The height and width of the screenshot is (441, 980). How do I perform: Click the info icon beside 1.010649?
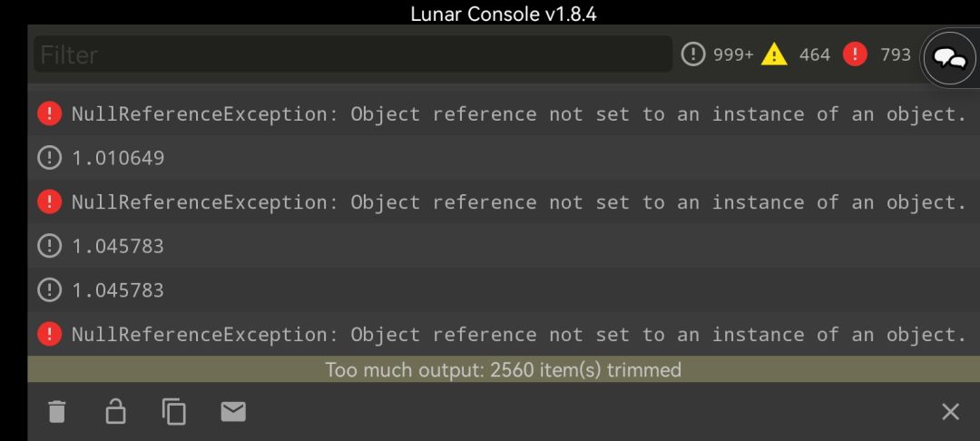[x=49, y=158]
